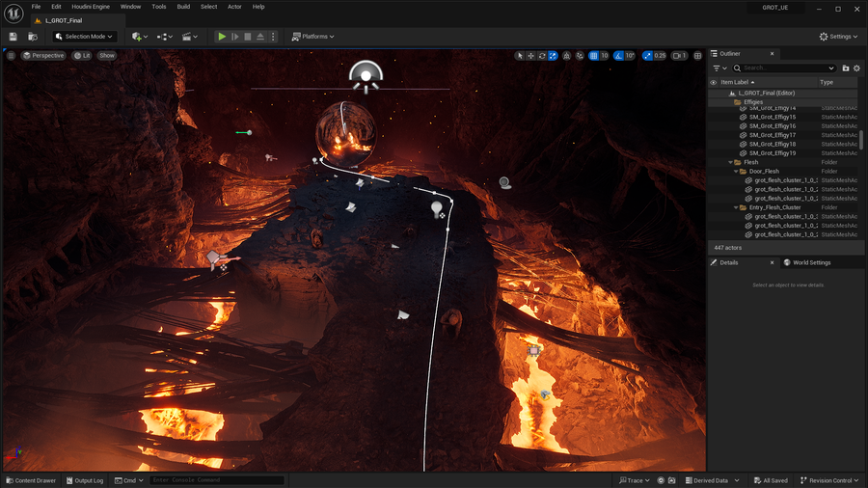
Task: Toggle rotation angle snapping
Action: 619,56
